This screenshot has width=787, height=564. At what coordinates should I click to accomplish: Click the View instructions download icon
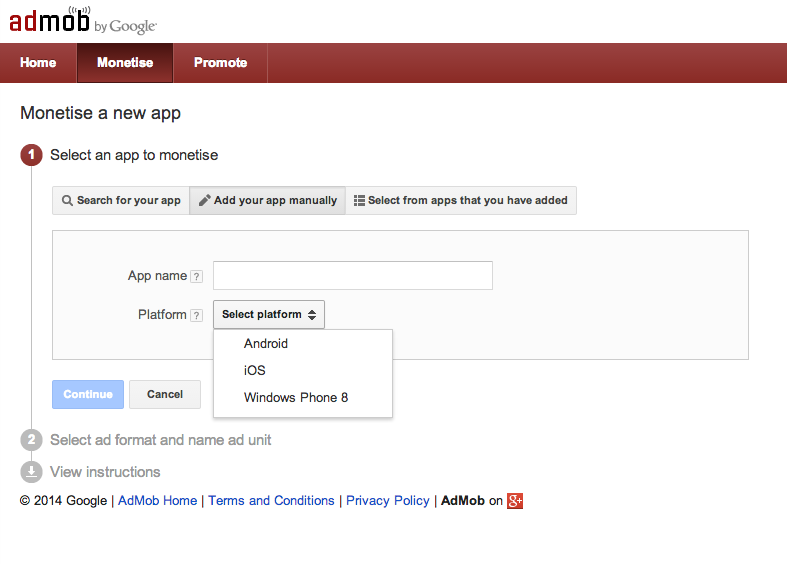tap(31, 472)
